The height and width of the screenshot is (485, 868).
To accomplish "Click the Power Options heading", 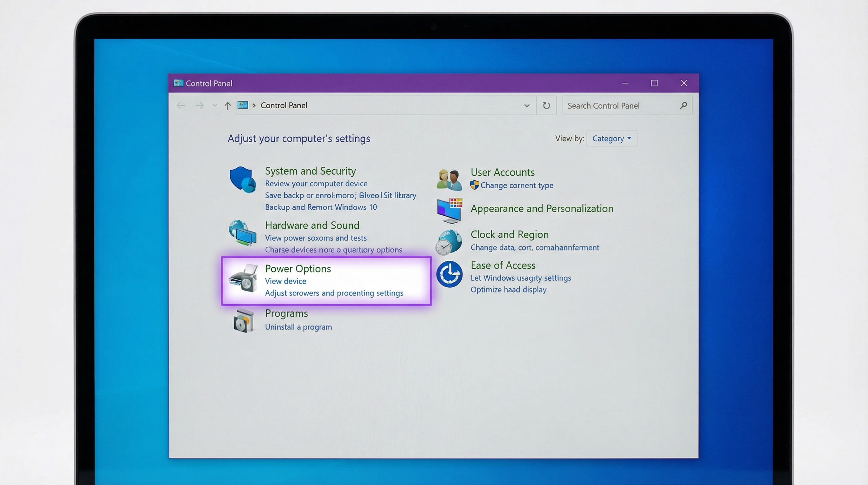I will click(x=298, y=269).
